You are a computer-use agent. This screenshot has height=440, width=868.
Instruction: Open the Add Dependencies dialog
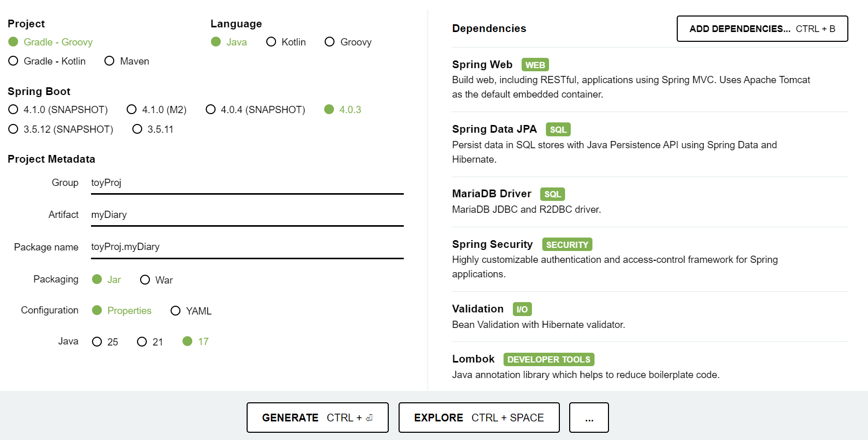click(x=763, y=28)
